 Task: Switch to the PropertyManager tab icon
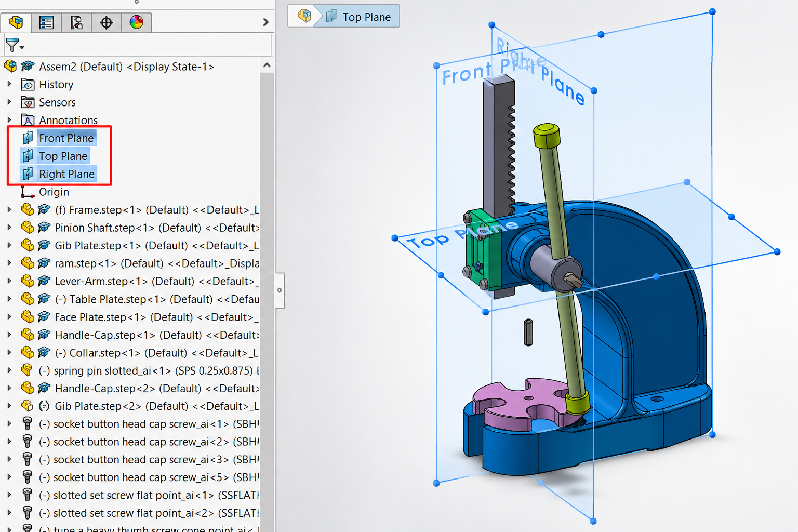pos(46,22)
